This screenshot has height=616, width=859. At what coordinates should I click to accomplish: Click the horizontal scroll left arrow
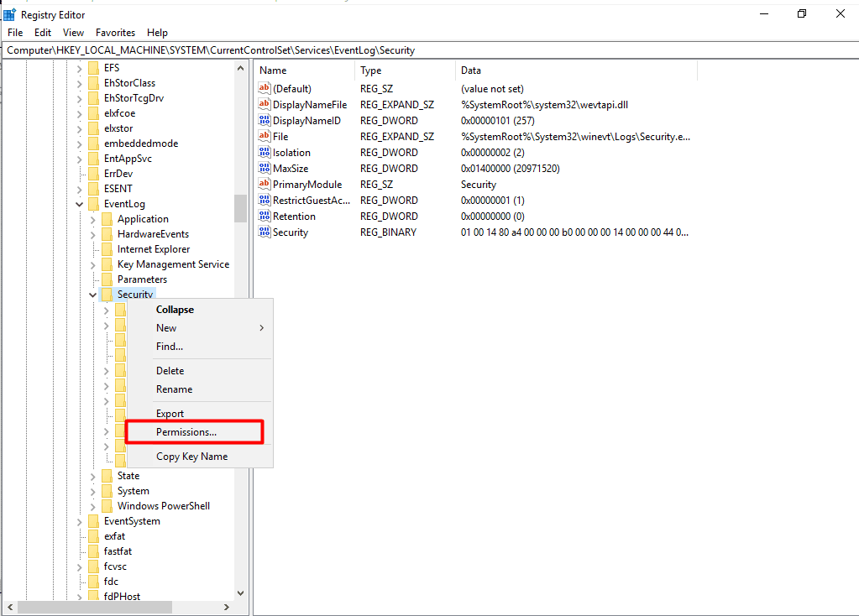point(10,608)
